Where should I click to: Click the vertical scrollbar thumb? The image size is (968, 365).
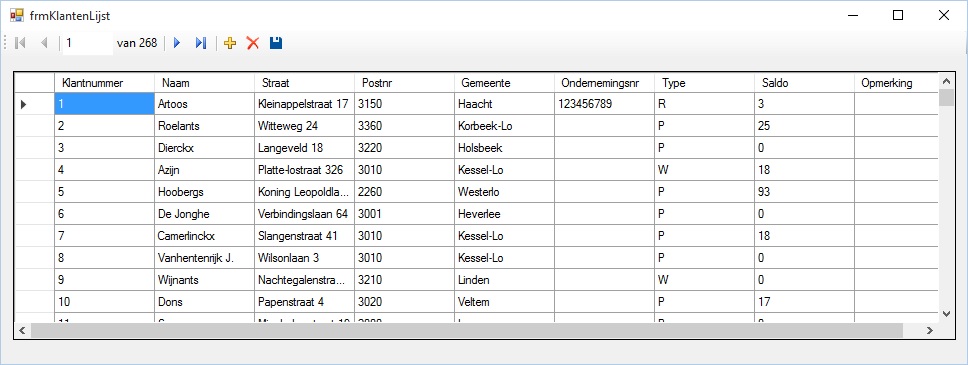[946, 98]
